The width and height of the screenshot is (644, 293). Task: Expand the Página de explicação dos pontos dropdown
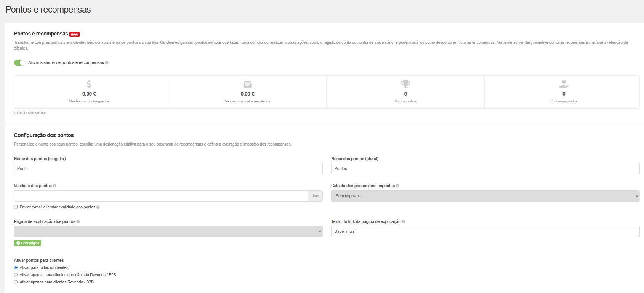[168, 231]
